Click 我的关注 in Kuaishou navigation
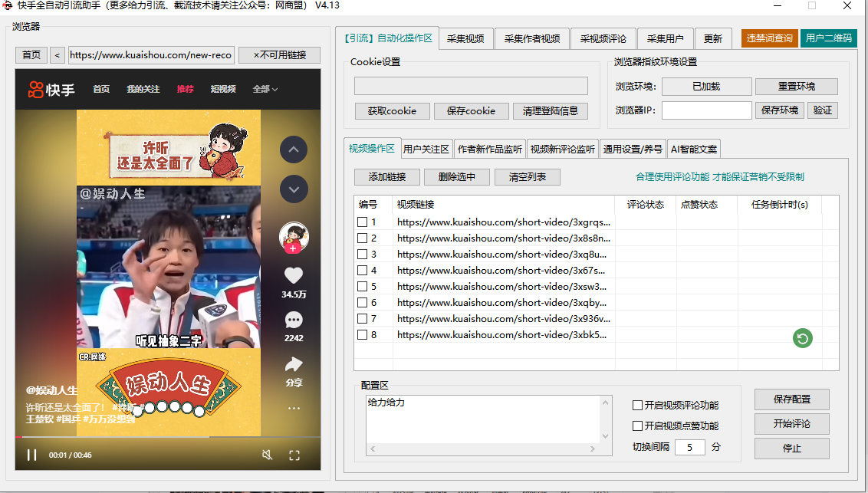Screen dimensions: 868x493 (143, 89)
